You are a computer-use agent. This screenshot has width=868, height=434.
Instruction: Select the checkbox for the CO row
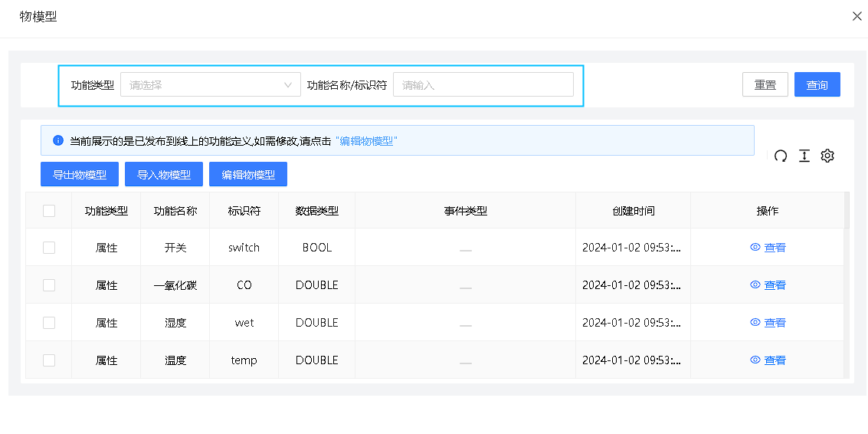[49, 285]
